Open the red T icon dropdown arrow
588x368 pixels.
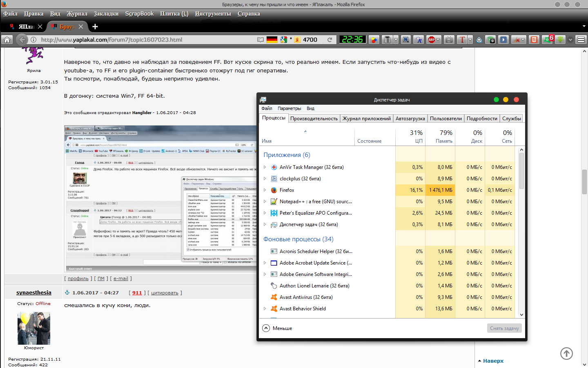470,40
